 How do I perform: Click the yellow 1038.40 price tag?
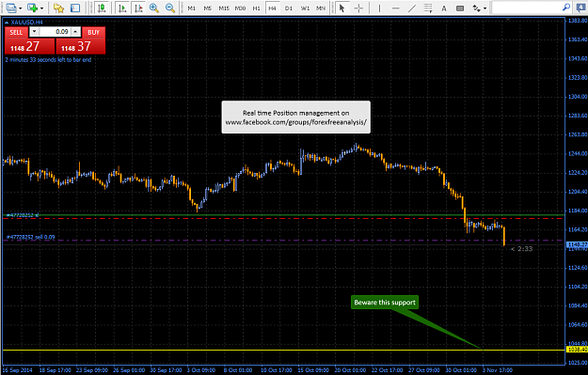(577, 350)
